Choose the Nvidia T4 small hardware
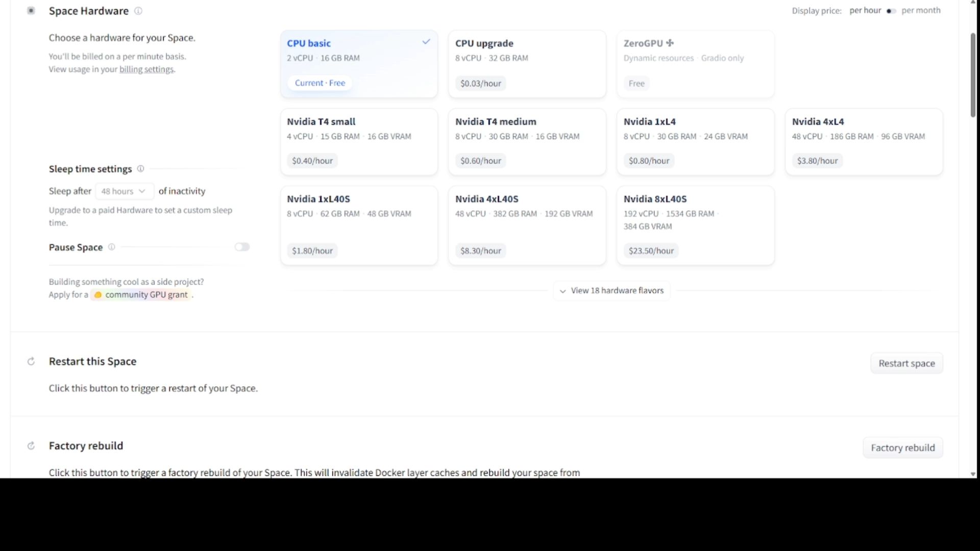980x551 pixels. (x=359, y=142)
